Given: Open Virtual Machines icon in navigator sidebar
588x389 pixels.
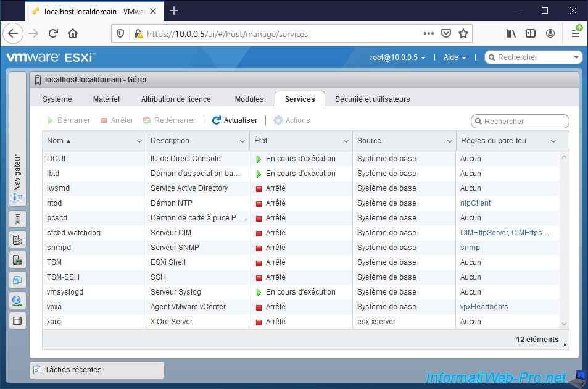Looking at the screenshot, I should click(17, 280).
